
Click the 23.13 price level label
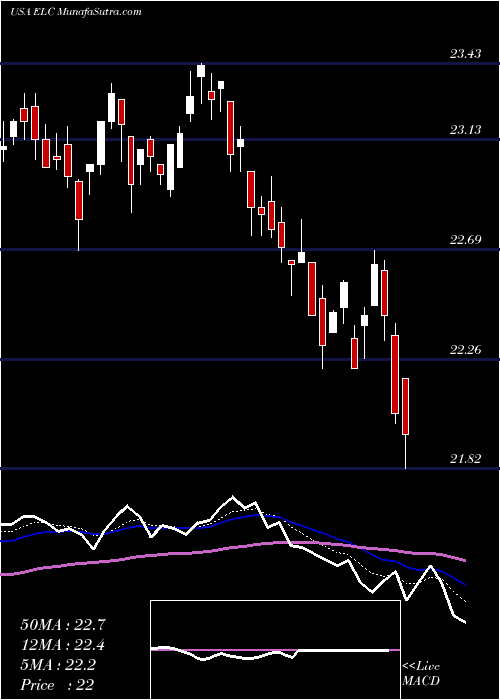[466, 130]
